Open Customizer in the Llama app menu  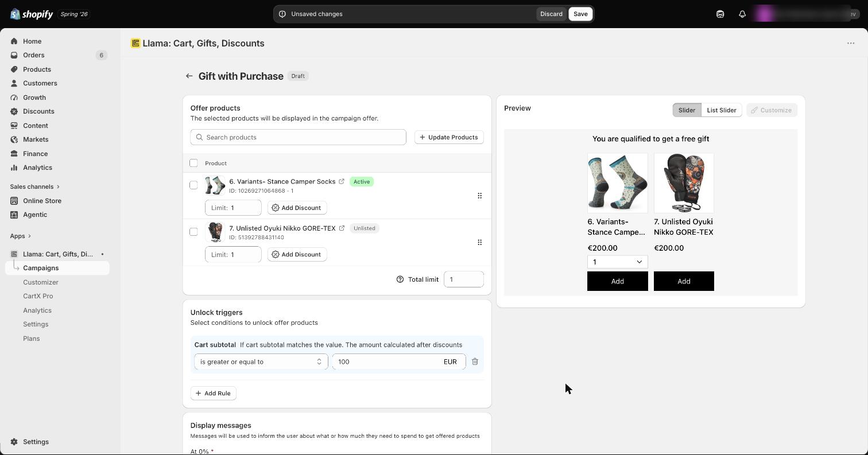tap(41, 282)
